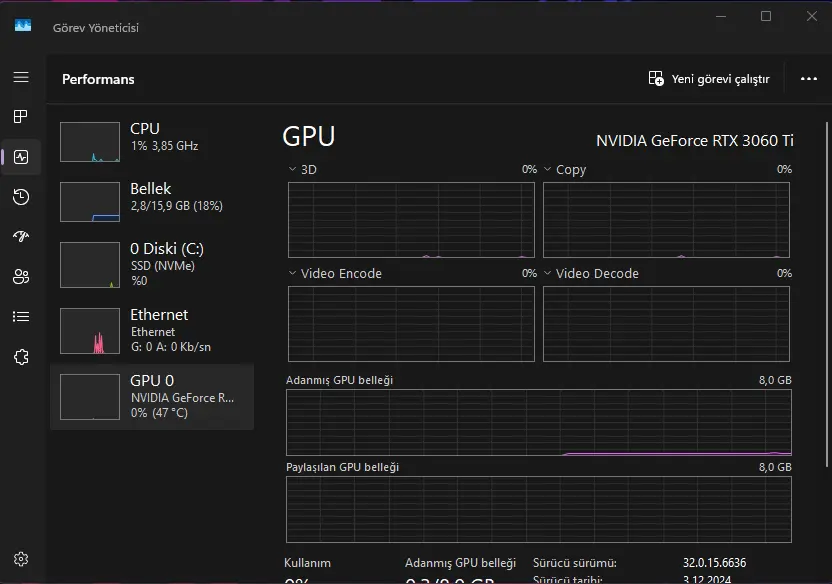The image size is (832, 584).
Task: Click the 3D usage graph
Action: coord(411,220)
